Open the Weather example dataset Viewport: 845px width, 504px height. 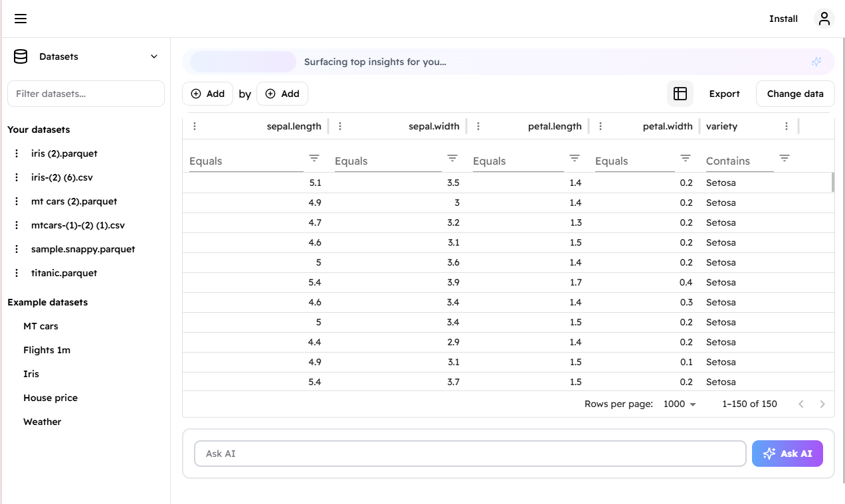pos(42,422)
